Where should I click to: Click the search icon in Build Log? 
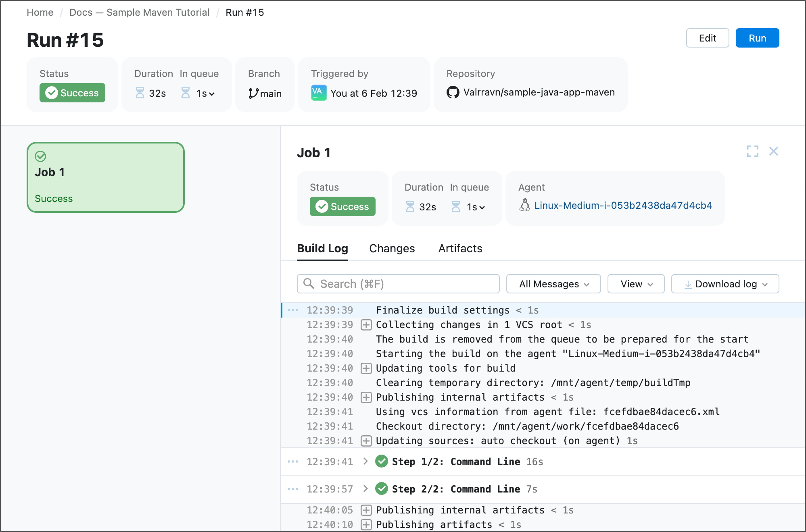[309, 284]
